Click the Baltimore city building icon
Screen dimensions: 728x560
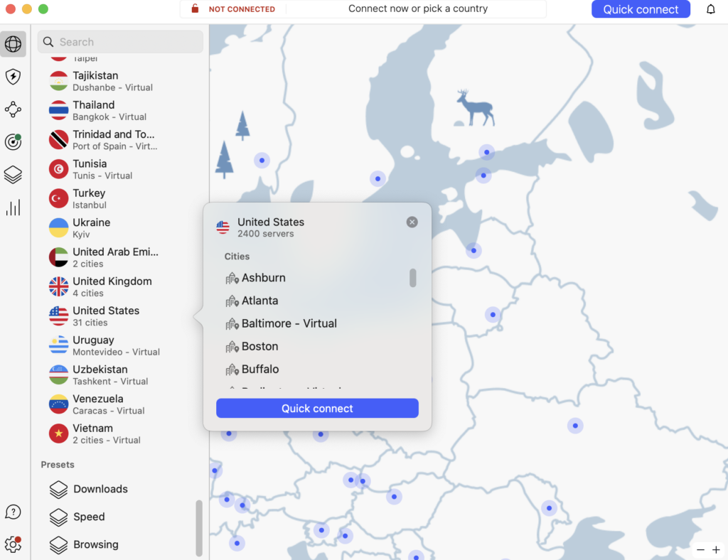232,324
